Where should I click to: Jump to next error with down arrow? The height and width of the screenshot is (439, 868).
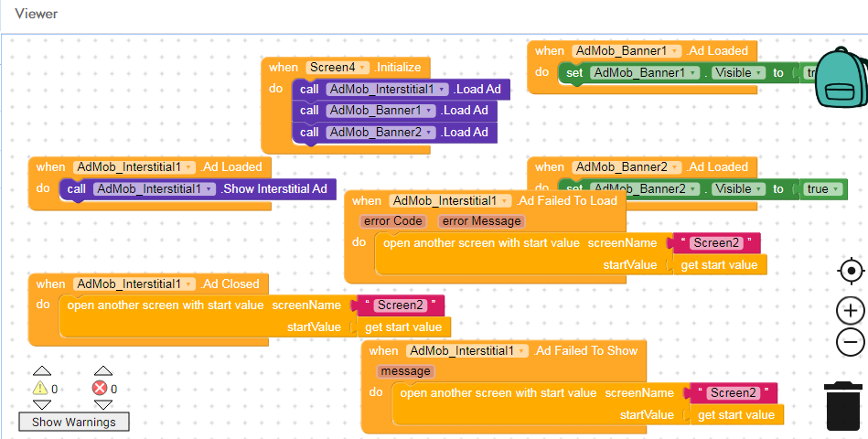click(x=103, y=404)
